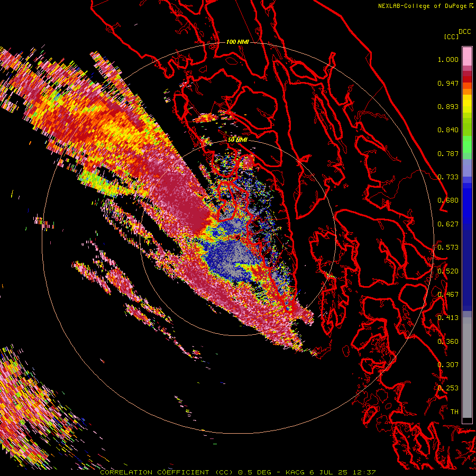Select the 1.000 scale value

pyautogui.click(x=448, y=59)
